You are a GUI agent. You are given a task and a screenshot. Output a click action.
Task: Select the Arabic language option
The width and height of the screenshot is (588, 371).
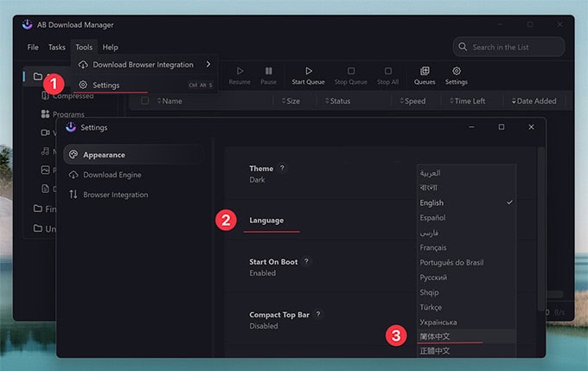tap(466, 173)
